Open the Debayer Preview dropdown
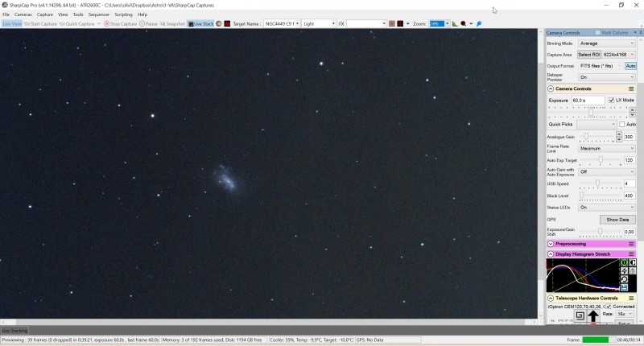Image resolution: width=644 pixels, height=346 pixels. tap(607, 77)
